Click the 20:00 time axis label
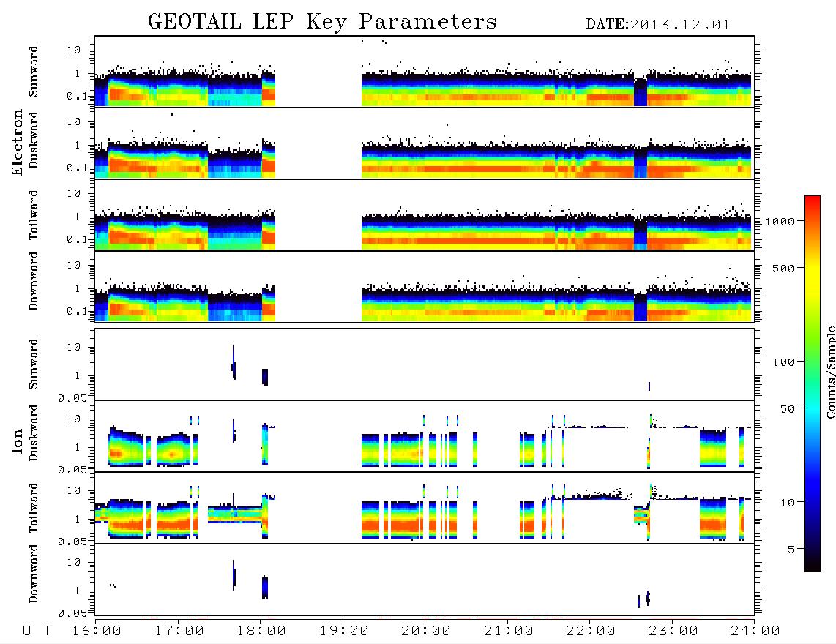 point(426,632)
